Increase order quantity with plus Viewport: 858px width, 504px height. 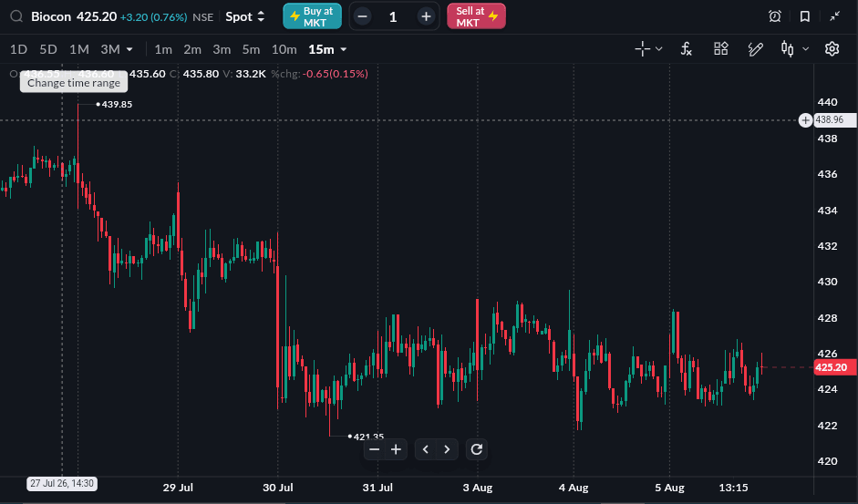(x=426, y=16)
